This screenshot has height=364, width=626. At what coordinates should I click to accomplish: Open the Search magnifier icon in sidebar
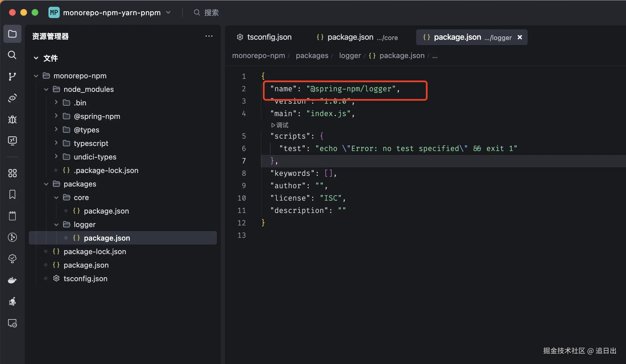pyautogui.click(x=12, y=55)
